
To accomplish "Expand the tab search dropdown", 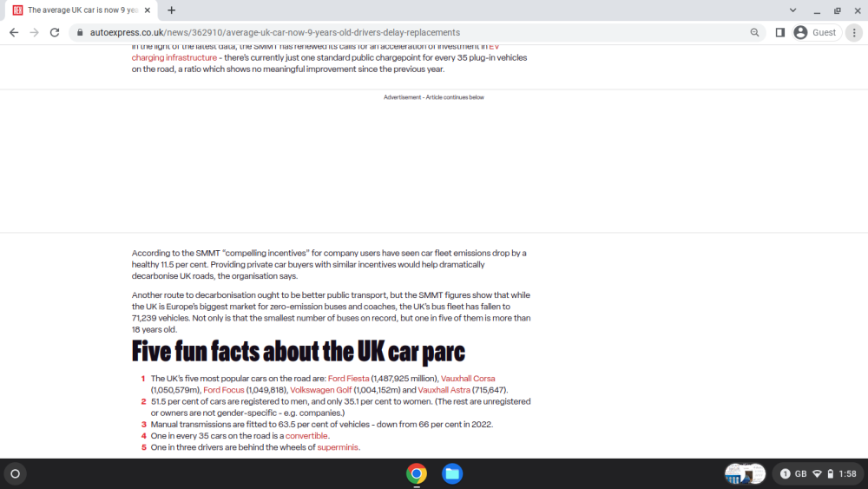I will point(792,10).
